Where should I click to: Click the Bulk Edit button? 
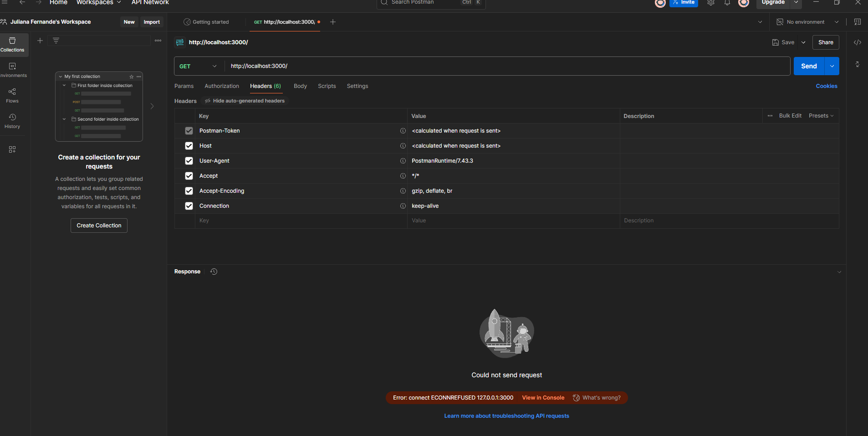tap(790, 116)
